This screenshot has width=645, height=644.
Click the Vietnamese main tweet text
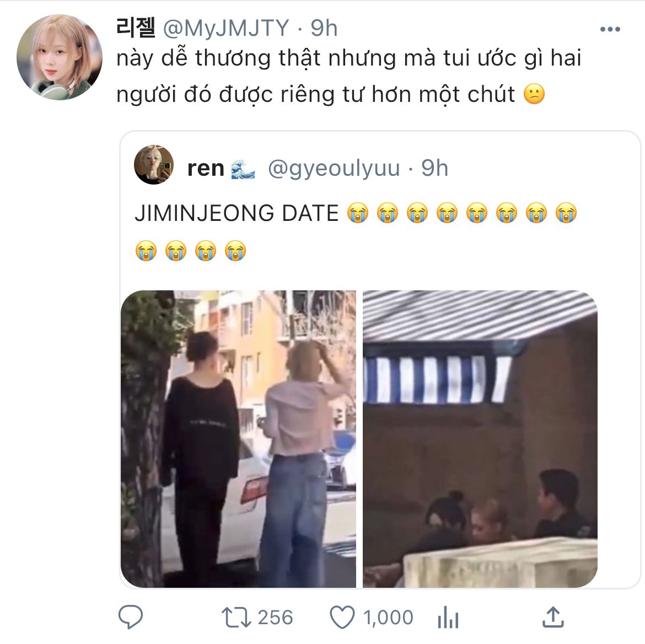click(x=349, y=76)
